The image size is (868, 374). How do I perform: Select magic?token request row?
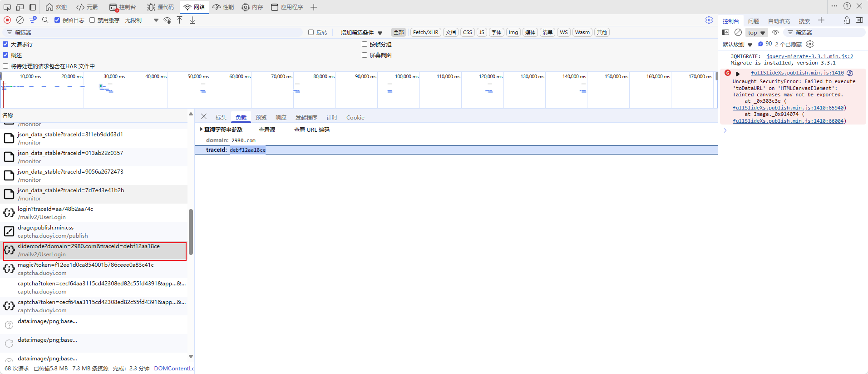(94, 269)
